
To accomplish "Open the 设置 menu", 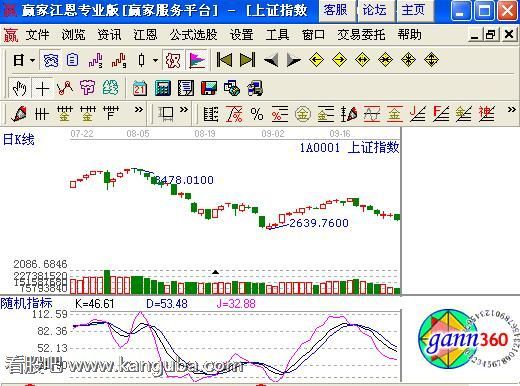I will pos(241,35).
